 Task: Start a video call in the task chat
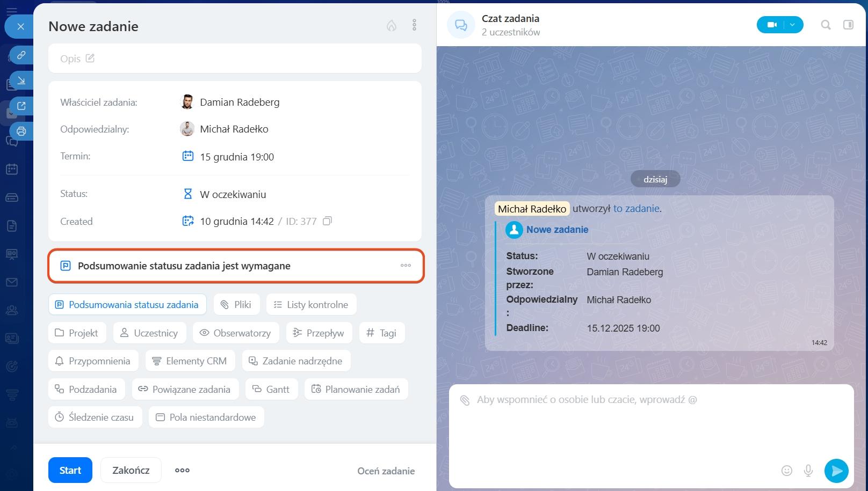tap(771, 25)
